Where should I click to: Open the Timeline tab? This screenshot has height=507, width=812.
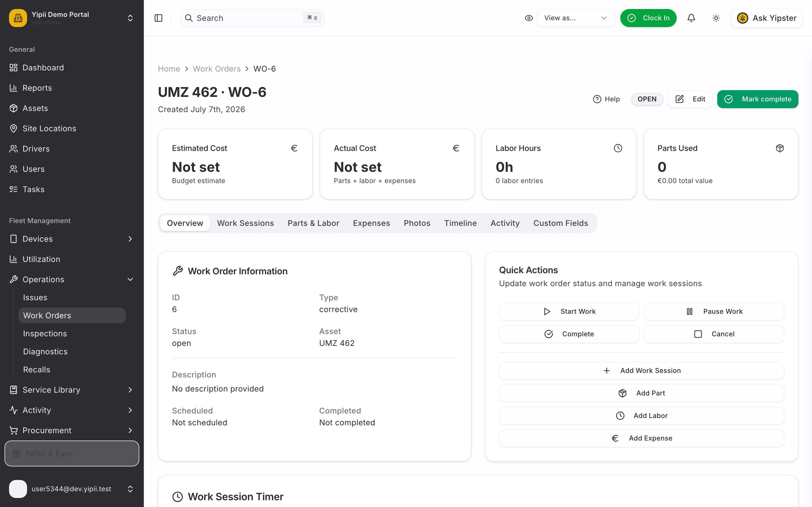[x=460, y=223]
